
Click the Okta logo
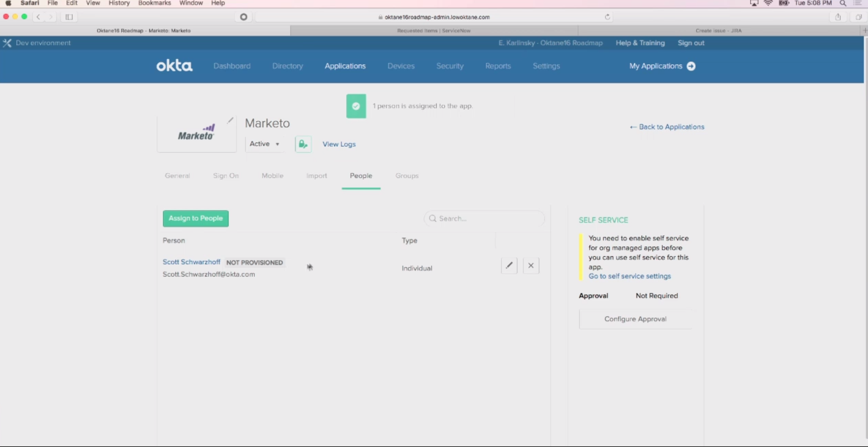pos(174,66)
